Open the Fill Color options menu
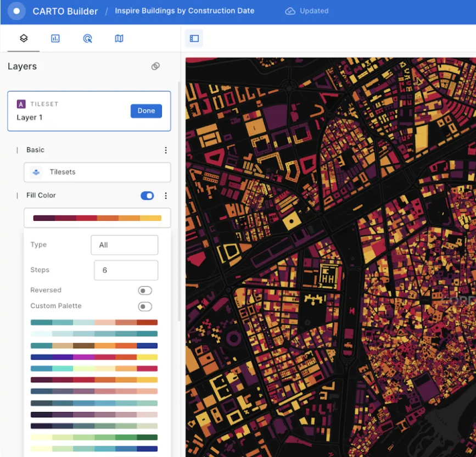 (166, 196)
